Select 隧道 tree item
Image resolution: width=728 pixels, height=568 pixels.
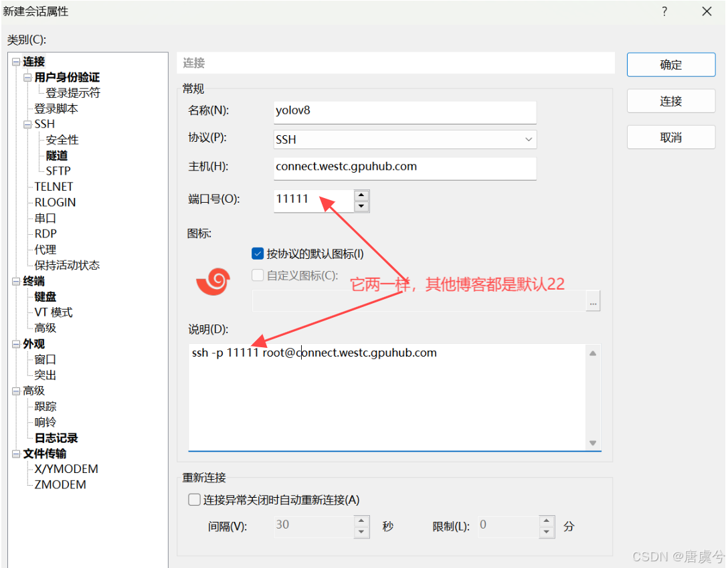point(57,155)
